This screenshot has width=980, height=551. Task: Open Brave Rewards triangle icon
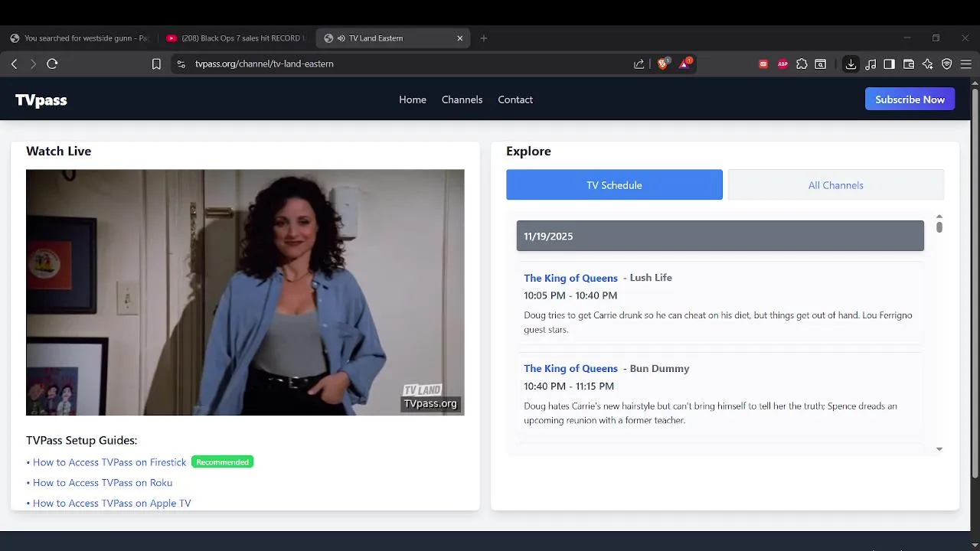(684, 64)
